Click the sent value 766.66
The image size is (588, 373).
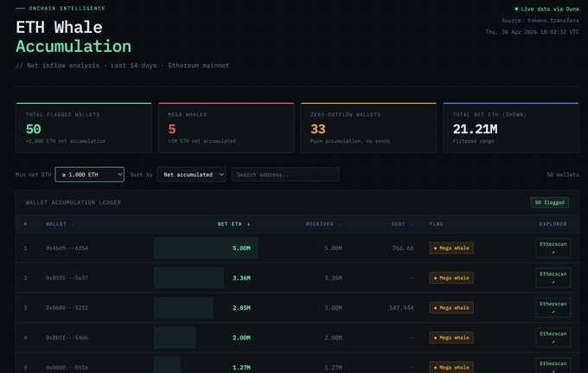click(403, 248)
